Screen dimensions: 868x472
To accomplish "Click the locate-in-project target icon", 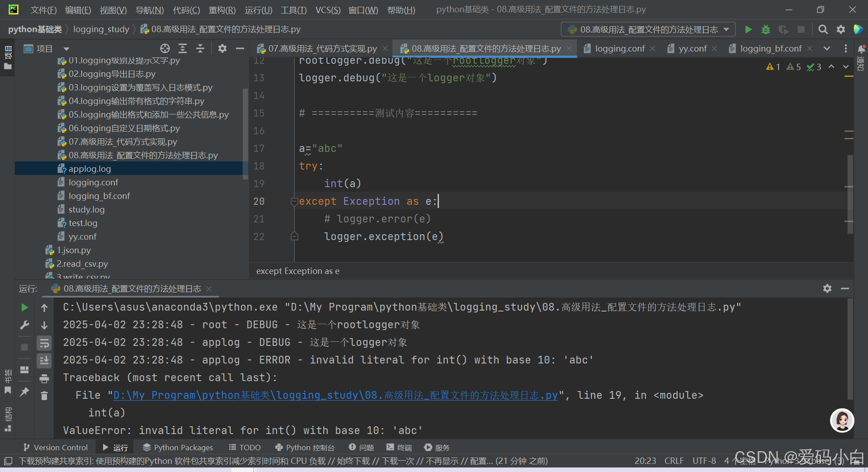I will [165, 48].
